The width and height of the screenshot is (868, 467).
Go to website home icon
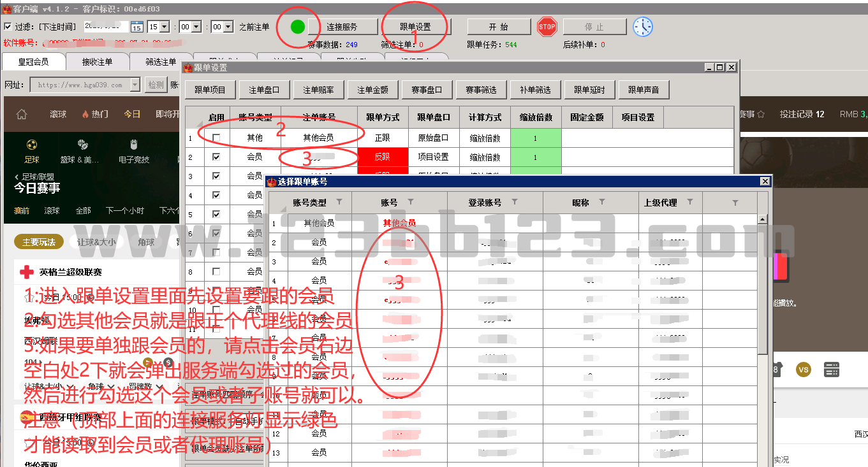click(22, 114)
